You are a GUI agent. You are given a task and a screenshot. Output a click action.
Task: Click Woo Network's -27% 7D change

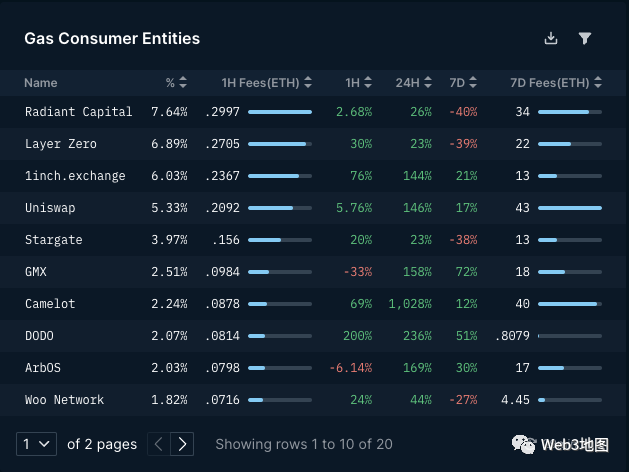(x=463, y=400)
